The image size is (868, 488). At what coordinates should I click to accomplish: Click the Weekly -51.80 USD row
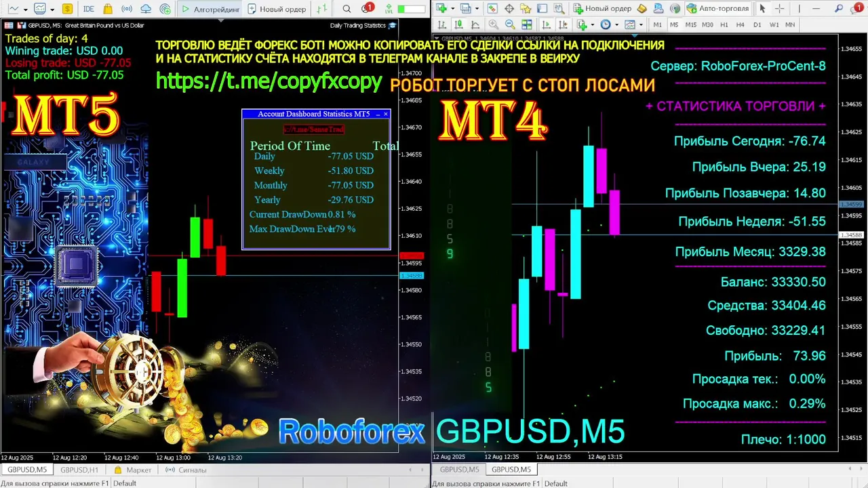pos(313,171)
